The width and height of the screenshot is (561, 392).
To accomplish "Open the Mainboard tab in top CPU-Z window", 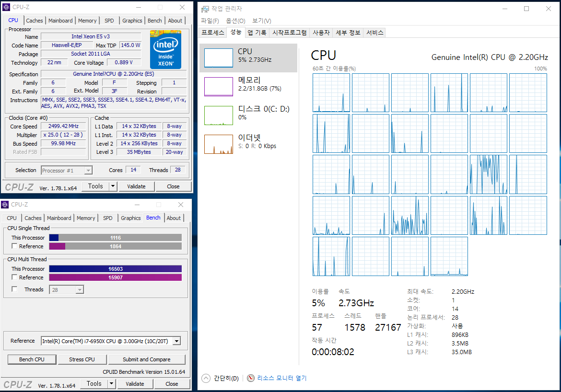I will point(60,21).
